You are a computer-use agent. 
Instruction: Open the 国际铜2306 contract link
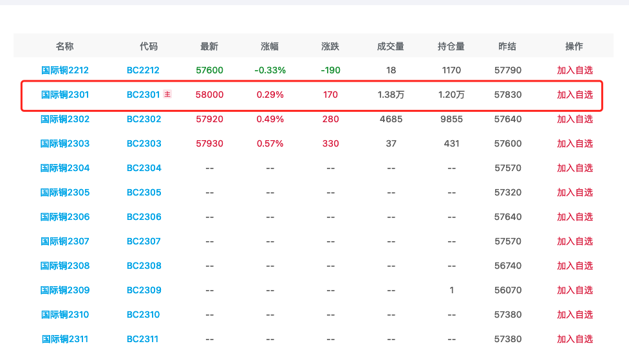[x=65, y=217]
